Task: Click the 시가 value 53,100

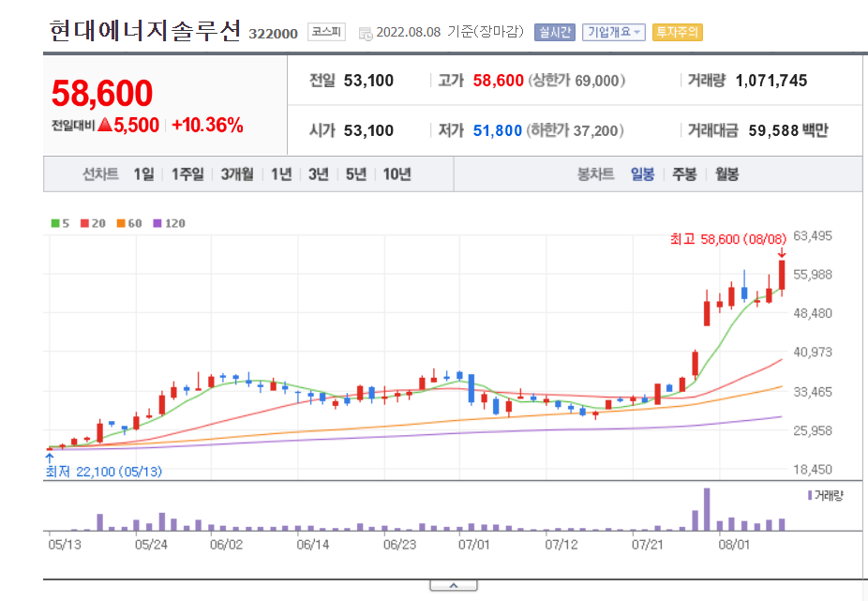Action: (368, 130)
